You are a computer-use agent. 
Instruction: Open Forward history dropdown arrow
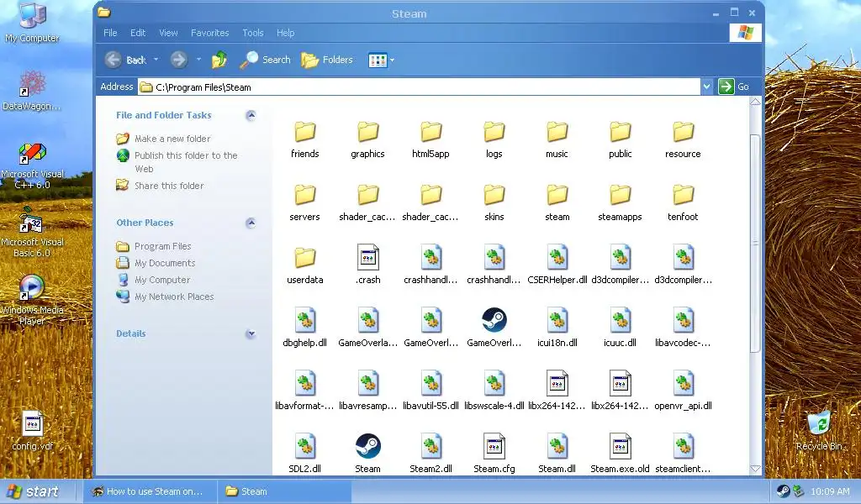point(198,60)
